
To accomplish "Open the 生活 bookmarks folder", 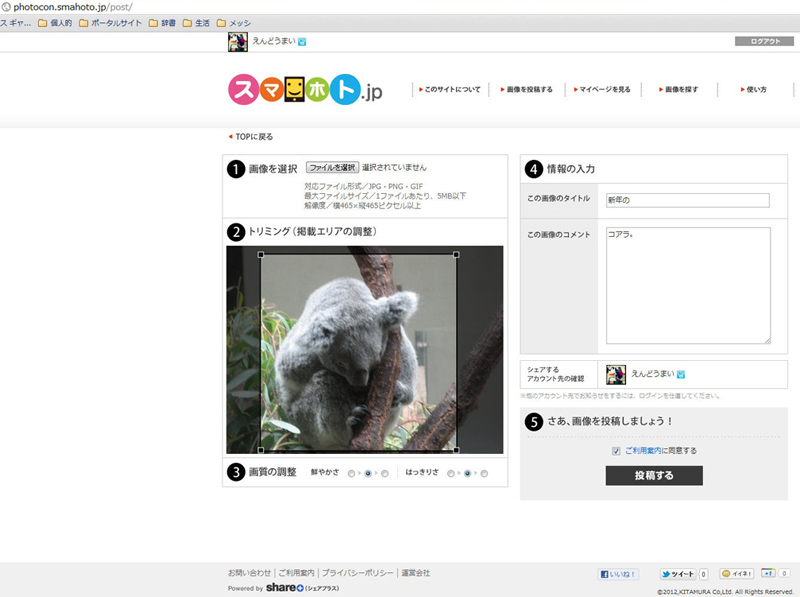I will 195,22.
